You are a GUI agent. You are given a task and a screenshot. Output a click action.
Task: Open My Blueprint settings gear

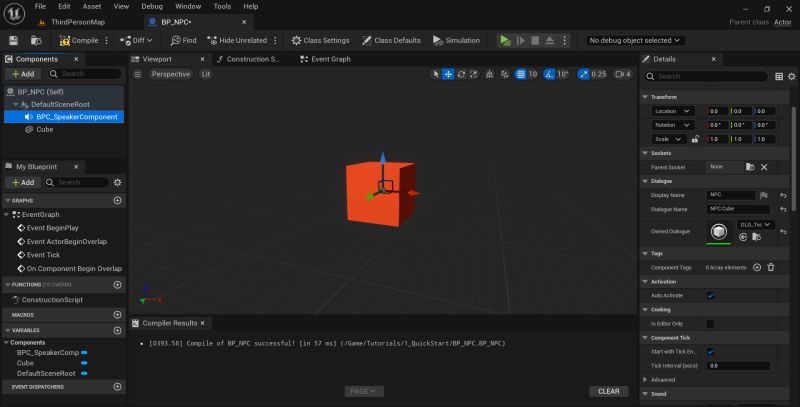point(117,182)
